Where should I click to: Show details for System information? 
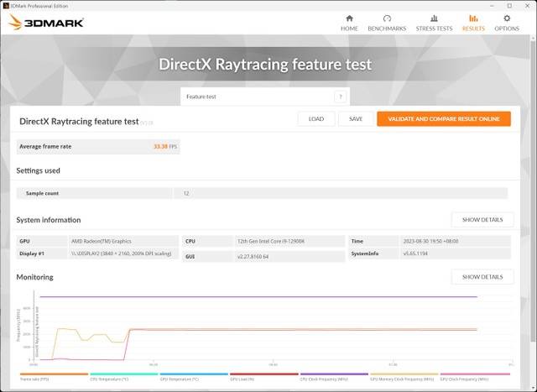482,220
